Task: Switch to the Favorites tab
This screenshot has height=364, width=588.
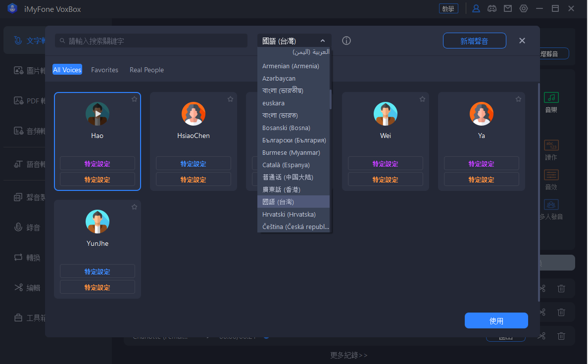Action: coord(104,70)
